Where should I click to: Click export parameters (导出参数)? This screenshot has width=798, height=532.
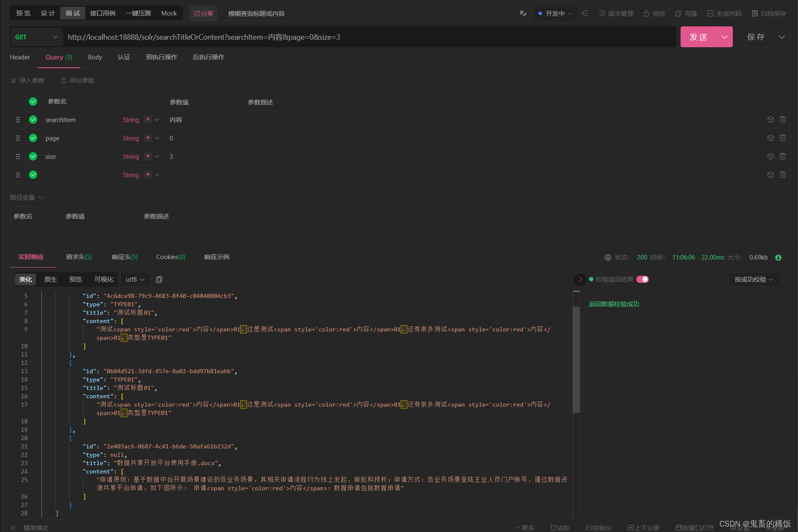(78, 80)
